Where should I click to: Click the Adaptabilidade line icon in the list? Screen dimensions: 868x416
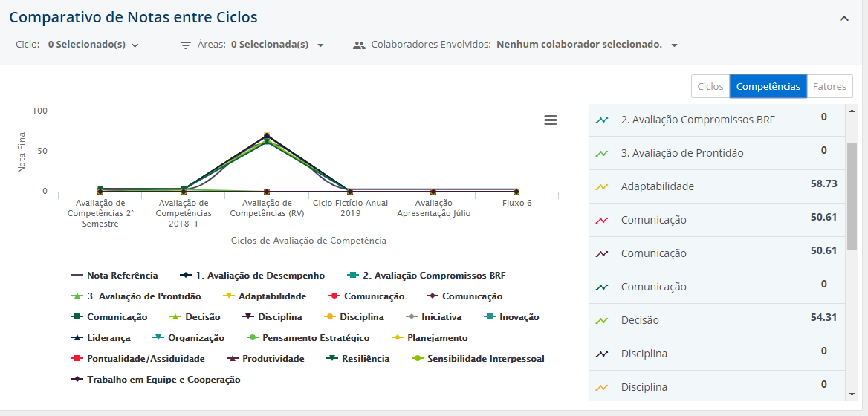(x=602, y=186)
